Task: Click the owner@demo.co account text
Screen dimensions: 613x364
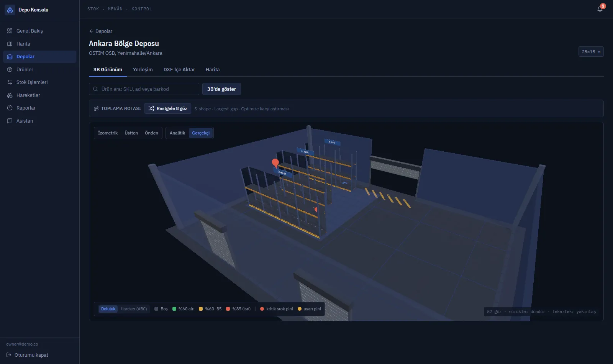Action: [x=22, y=344]
